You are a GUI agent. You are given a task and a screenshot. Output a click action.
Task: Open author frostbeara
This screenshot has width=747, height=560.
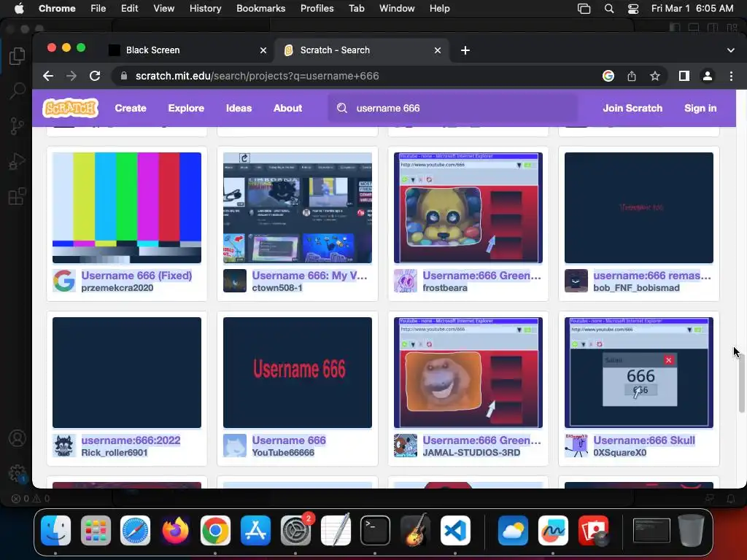pos(445,287)
